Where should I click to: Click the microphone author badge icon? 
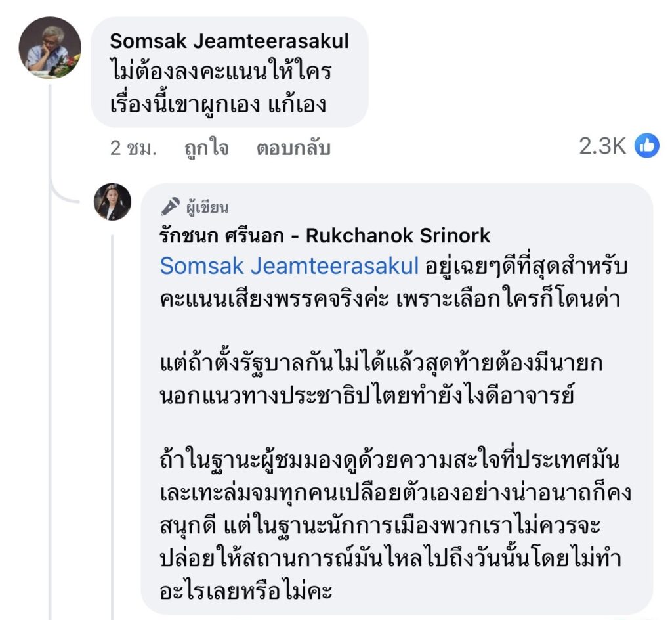coord(170,207)
